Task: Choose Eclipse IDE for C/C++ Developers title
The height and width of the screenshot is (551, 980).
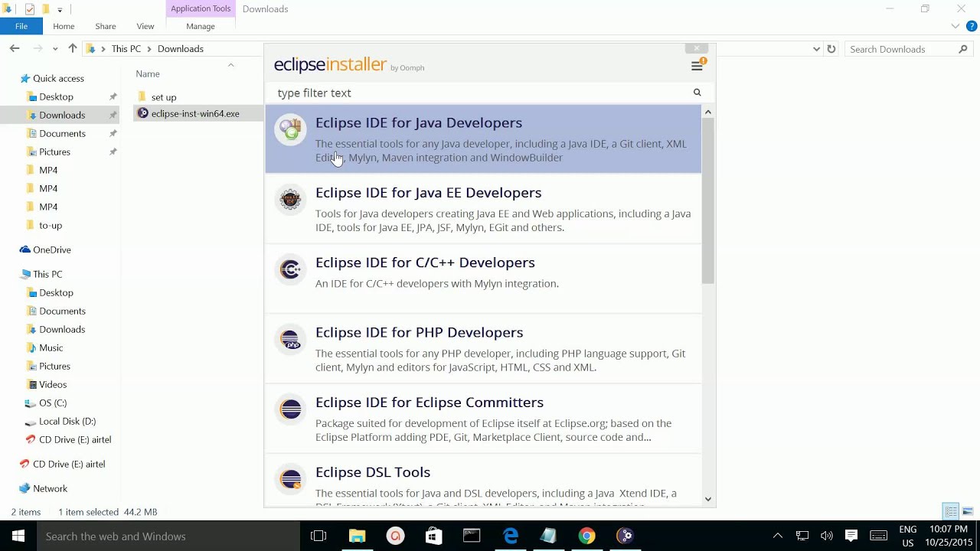Action: (x=425, y=262)
